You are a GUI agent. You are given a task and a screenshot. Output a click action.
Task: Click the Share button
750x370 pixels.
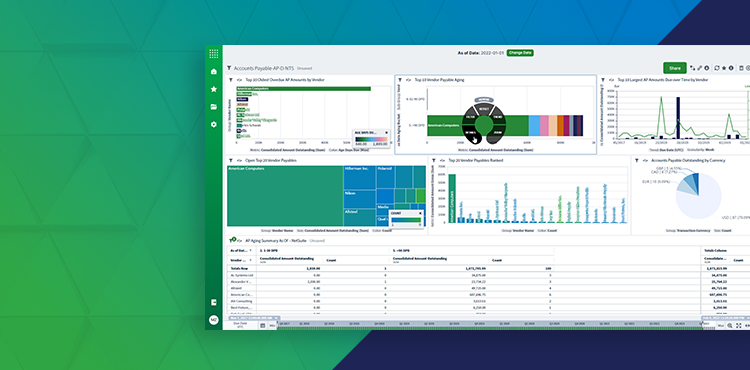pyautogui.click(x=675, y=68)
